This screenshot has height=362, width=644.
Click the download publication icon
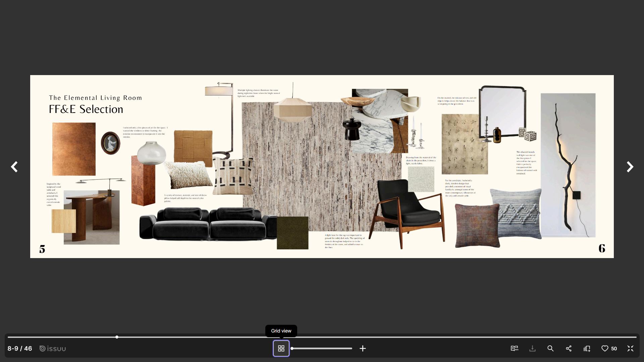tap(532, 349)
